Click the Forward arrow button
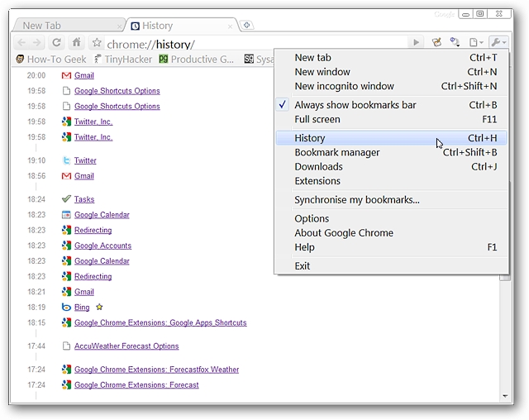Image resolution: width=529 pixels, height=420 pixels. tap(36, 43)
